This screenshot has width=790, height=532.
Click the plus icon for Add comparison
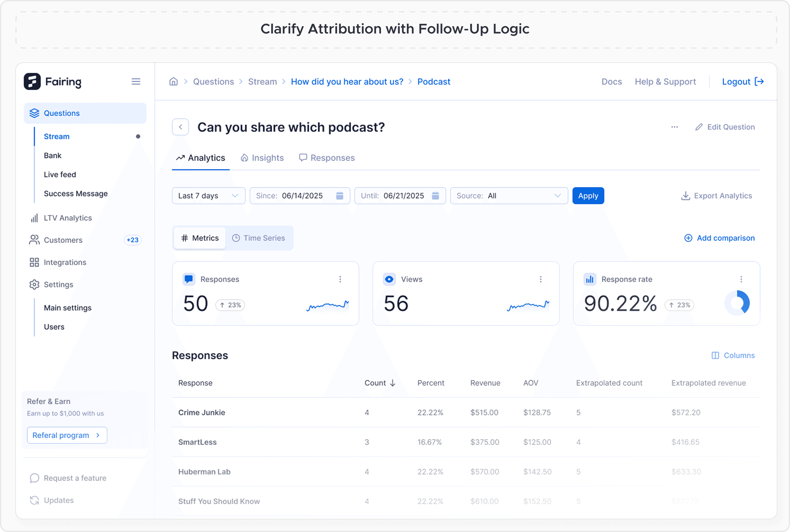tap(688, 238)
